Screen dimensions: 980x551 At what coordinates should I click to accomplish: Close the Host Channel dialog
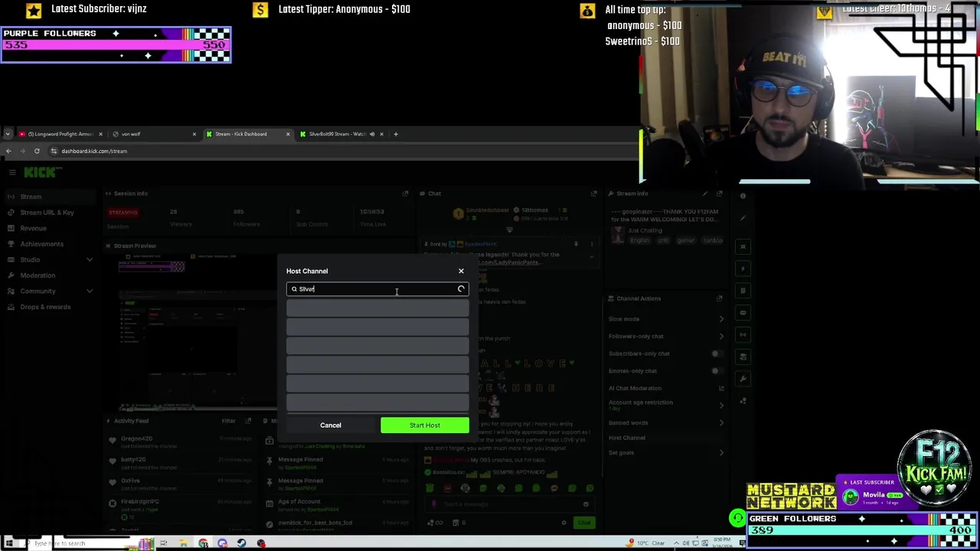point(461,271)
